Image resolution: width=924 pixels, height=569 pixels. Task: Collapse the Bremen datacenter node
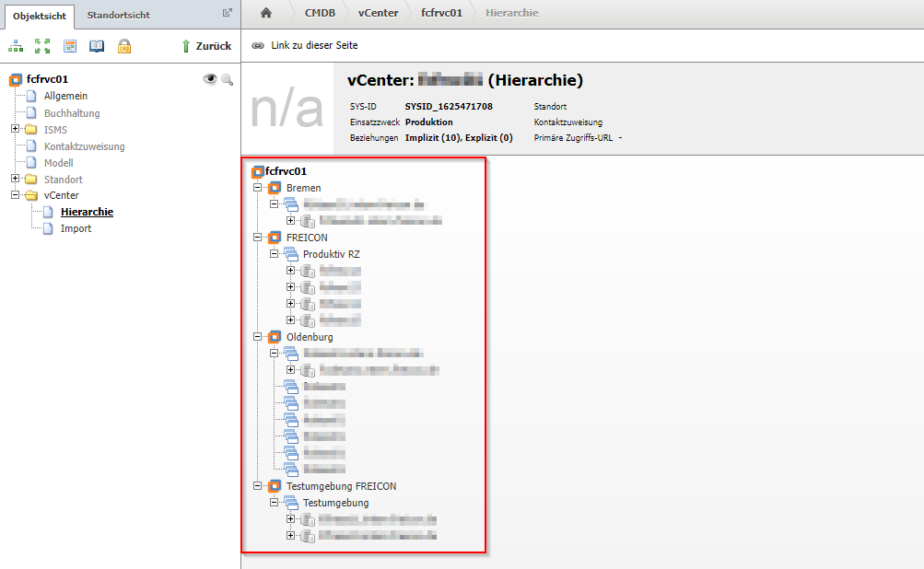point(258,188)
